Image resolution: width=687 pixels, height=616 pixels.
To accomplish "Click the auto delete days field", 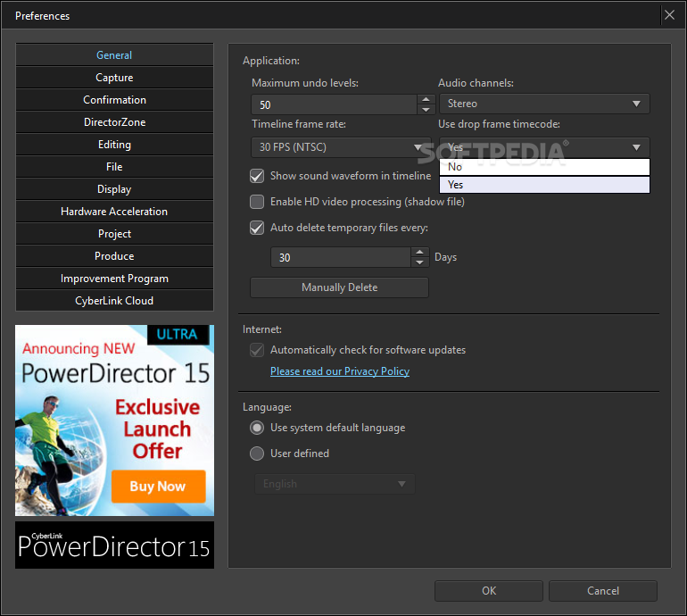I will coord(341,257).
